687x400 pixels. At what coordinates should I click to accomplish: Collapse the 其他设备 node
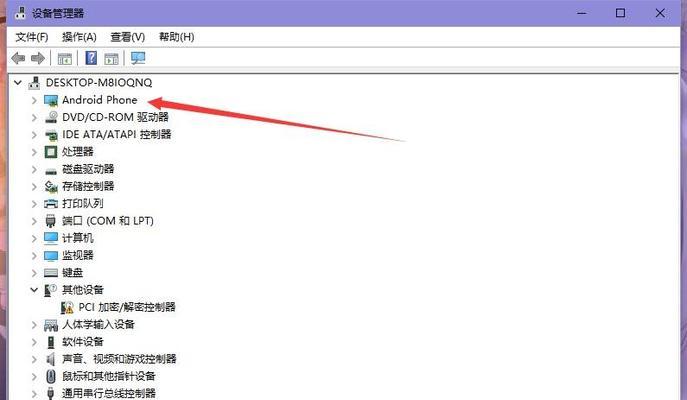tap(34, 290)
